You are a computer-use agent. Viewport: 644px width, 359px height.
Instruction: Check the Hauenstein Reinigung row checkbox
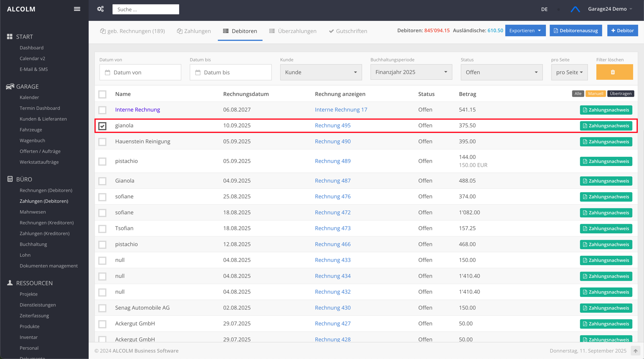pos(102,142)
